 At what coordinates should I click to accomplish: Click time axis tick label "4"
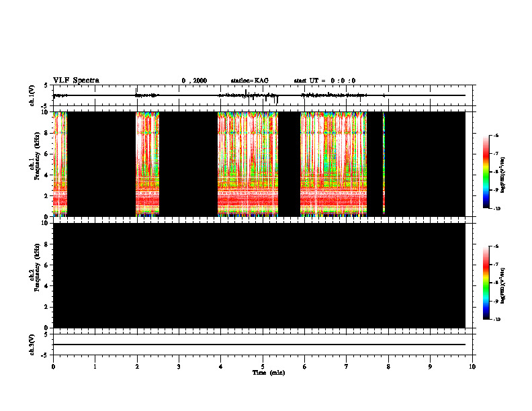click(x=221, y=367)
